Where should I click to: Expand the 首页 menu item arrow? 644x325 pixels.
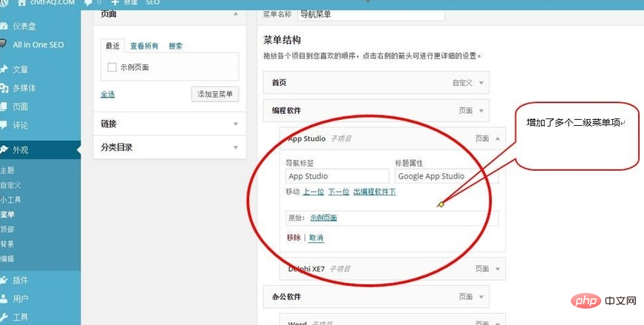(481, 83)
